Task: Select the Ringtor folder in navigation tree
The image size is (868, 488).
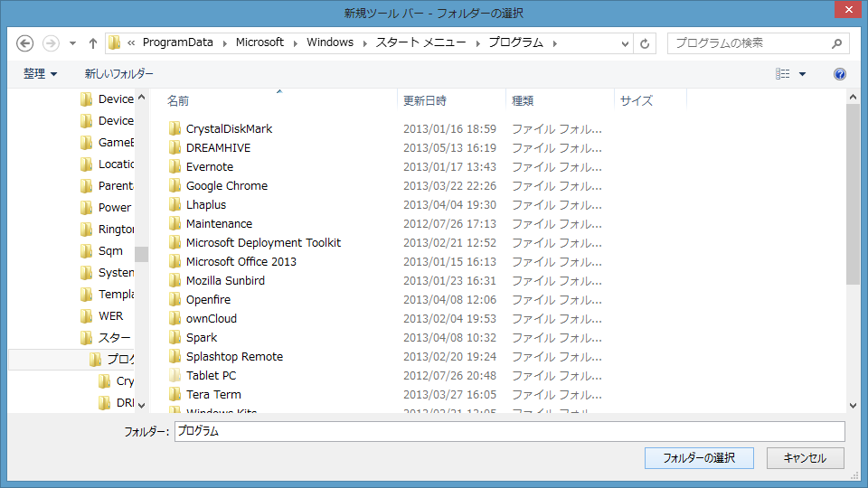Action: pos(107,229)
